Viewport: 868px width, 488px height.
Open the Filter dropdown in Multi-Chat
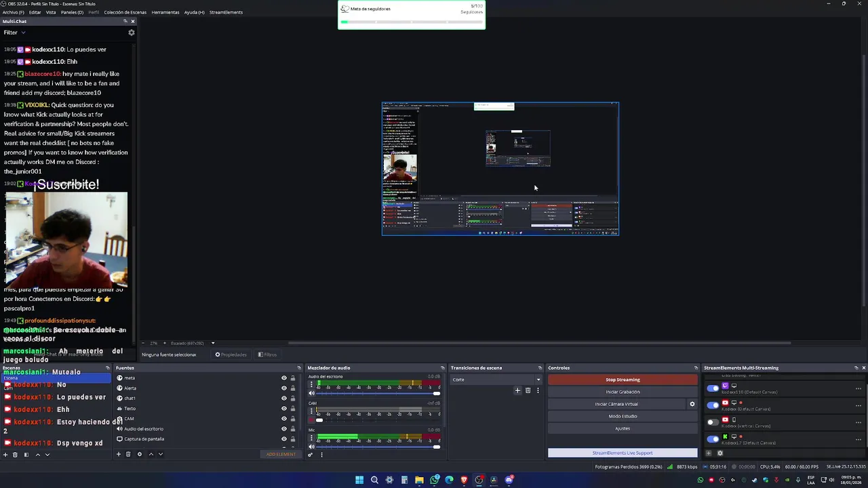tap(14, 33)
